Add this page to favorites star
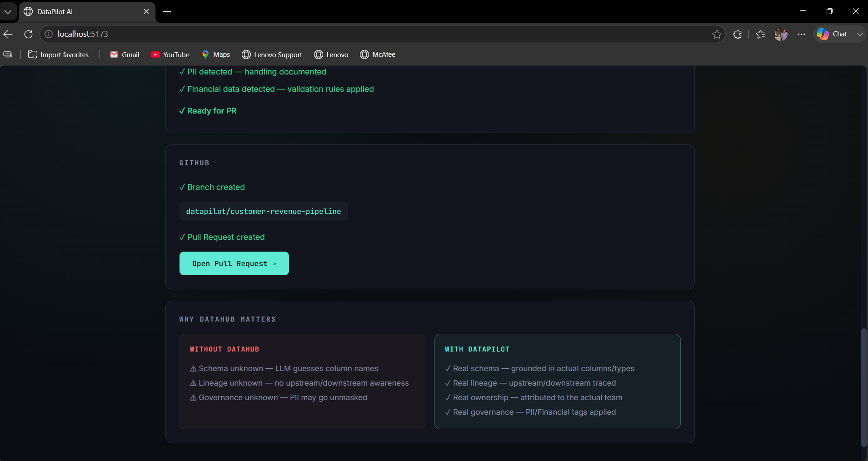 [x=717, y=34]
